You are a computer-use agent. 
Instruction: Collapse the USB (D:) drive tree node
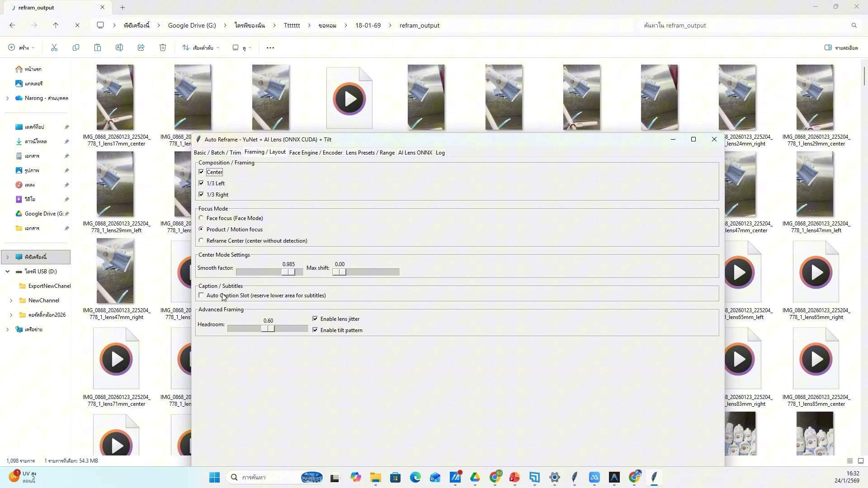pos(7,272)
